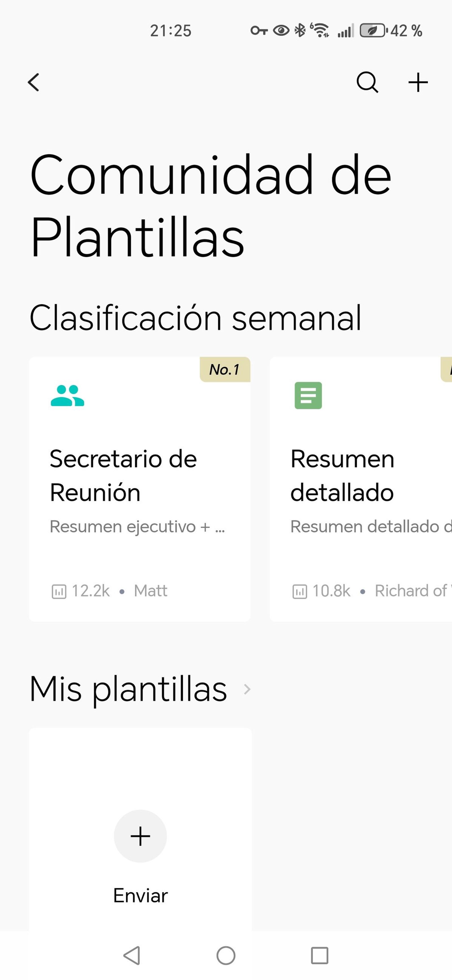Select the Clasificación semanal section heading

[196, 318]
